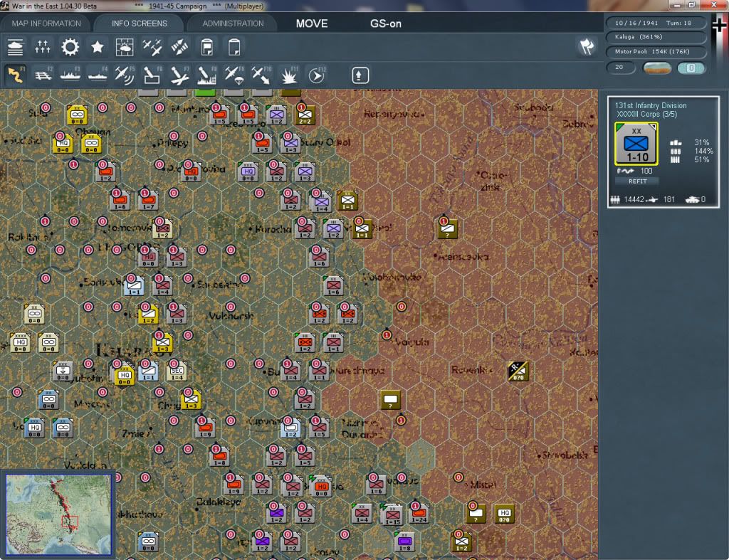Click the 181 guns count value
The image size is (729, 560).
tap(669, 199)
